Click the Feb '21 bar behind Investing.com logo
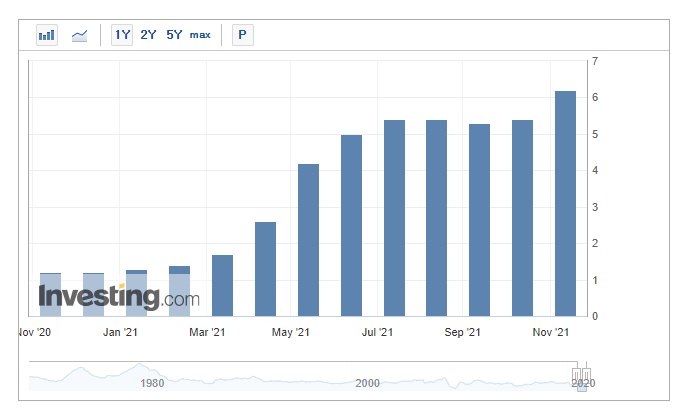Viewport: 677px width, 412px height. (180, 291)
